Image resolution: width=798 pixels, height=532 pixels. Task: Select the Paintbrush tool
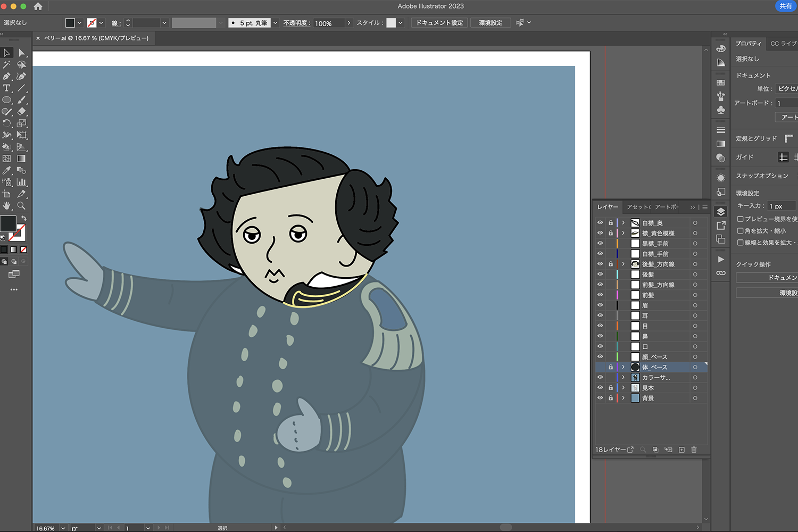[21, 99]
